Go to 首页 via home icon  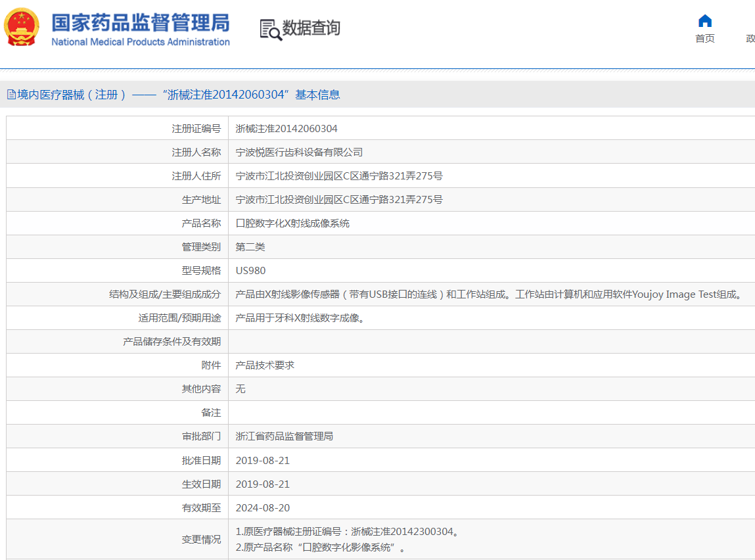[x=705, y=21]
